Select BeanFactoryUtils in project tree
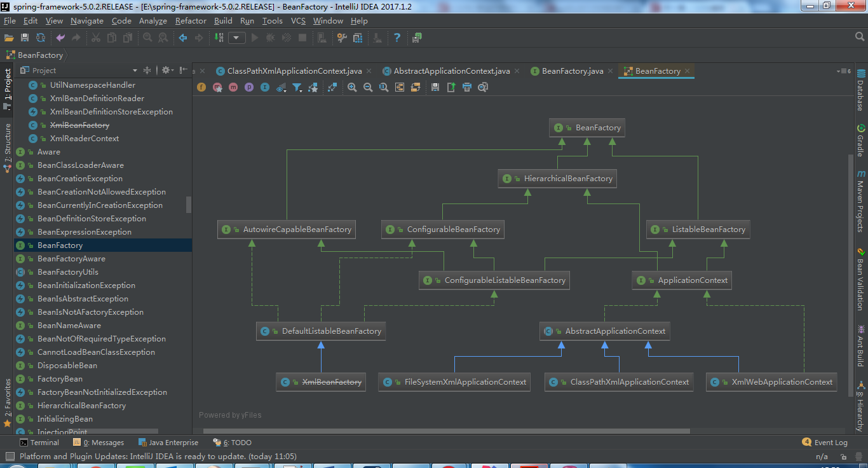The height and width of the screenshot is (468, 868). click(68, 272)
